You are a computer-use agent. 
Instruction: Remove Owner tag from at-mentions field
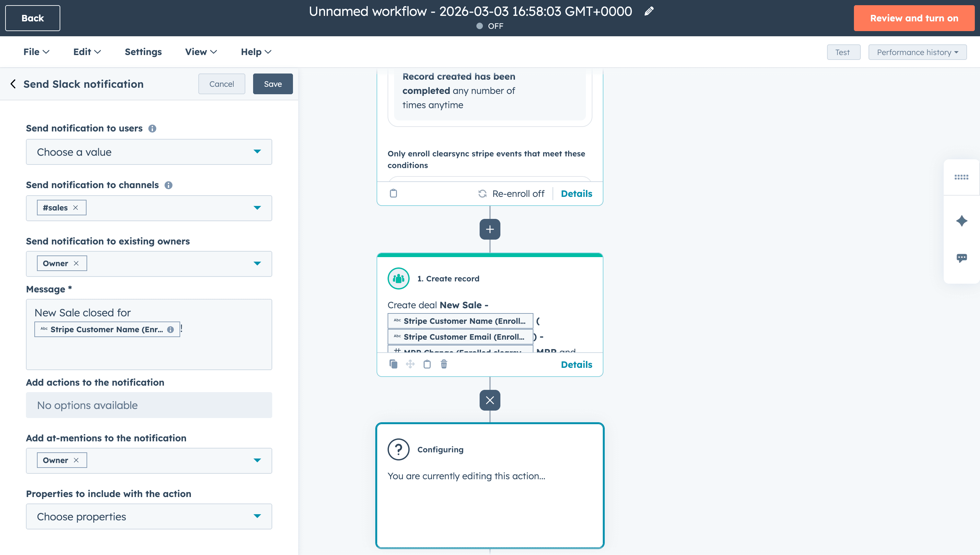(x=76, y=460)
